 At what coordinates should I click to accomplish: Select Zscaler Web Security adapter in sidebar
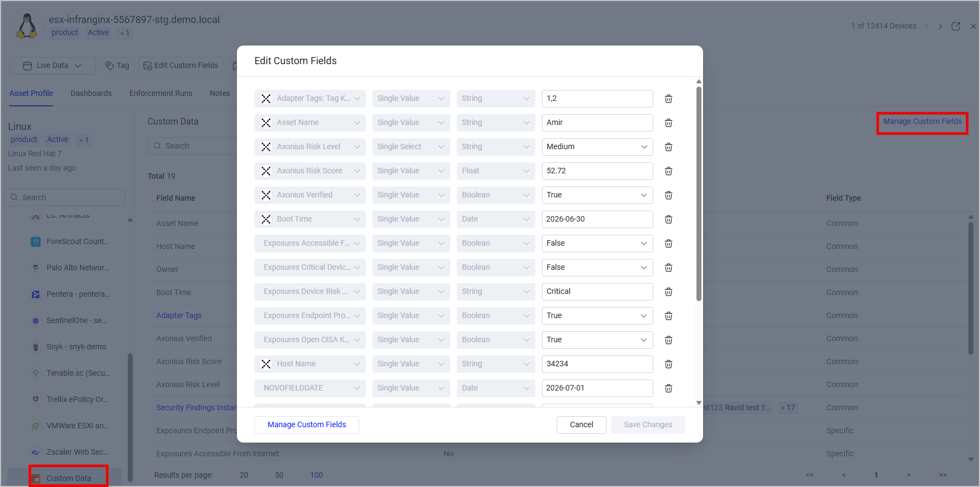tap(70, 452)
